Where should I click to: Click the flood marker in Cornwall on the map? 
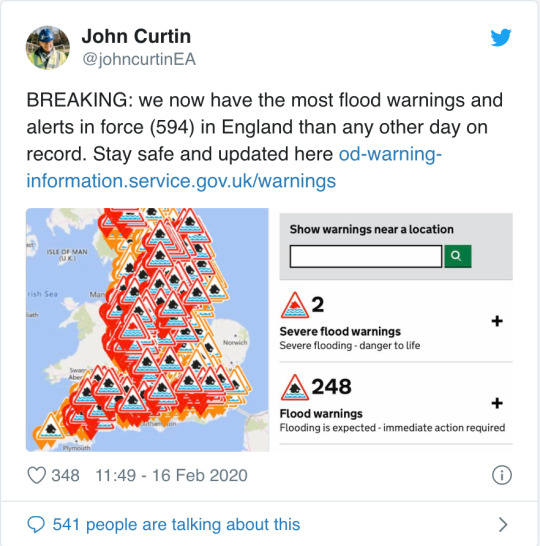tap(50, 429)
